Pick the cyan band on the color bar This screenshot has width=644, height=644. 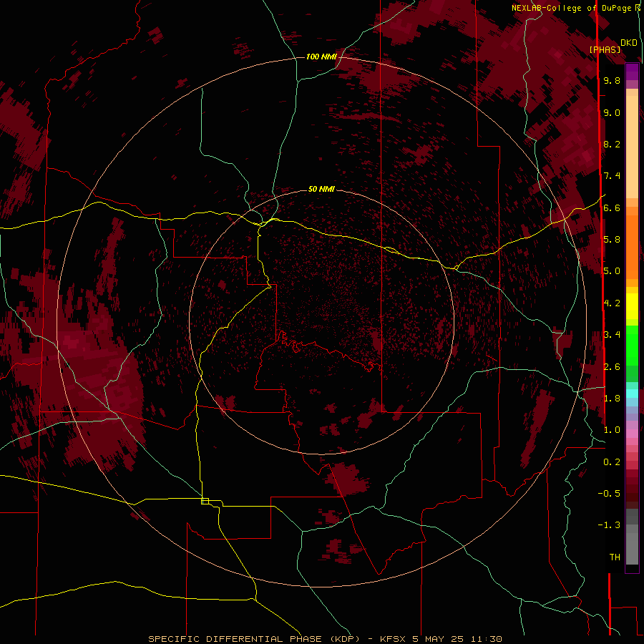pos(632,394)
